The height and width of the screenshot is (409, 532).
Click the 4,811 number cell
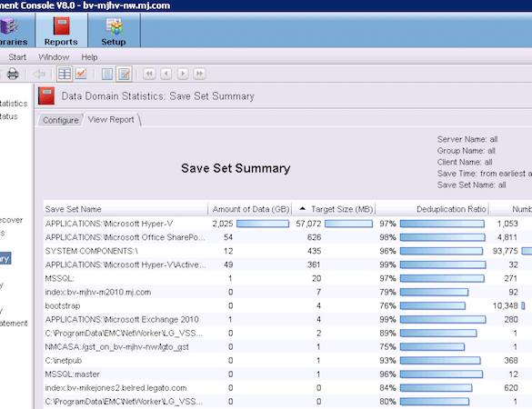coord(507,237)
